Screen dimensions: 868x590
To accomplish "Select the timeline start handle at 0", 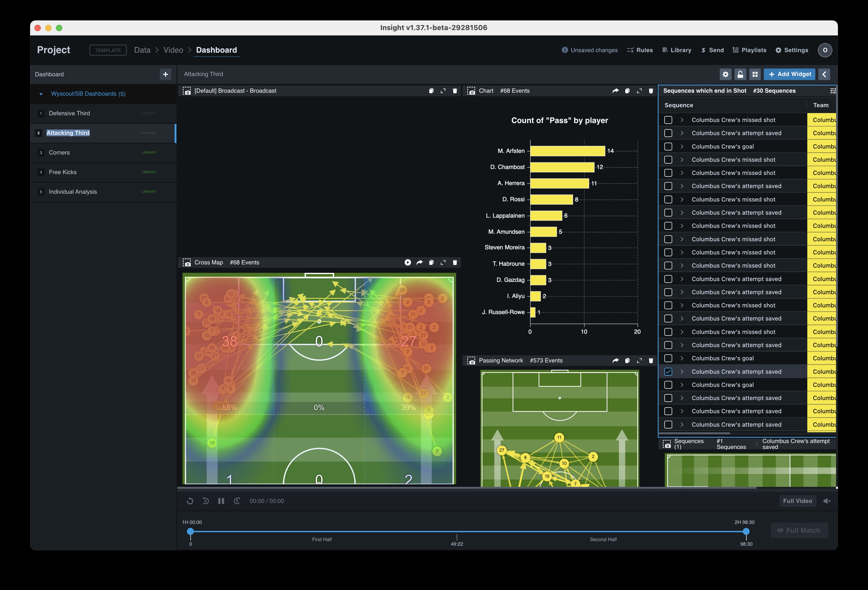I will 190,531.
